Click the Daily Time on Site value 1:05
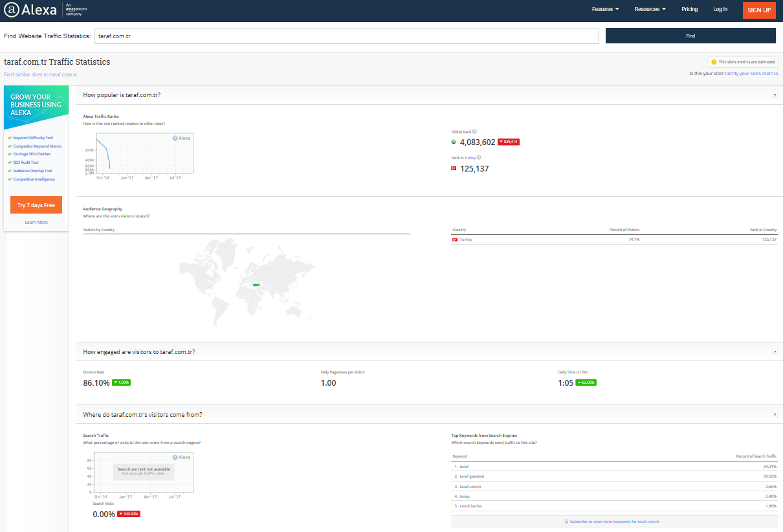The image size is (783, 532). click(x=566, y=383)
